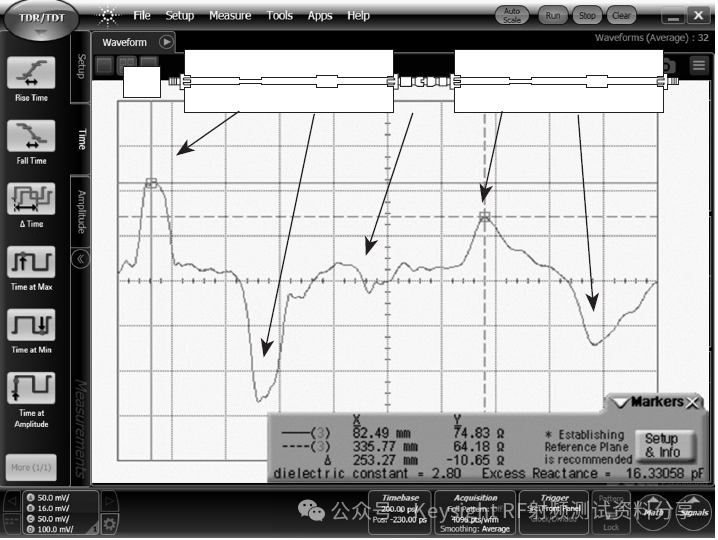The width and height of the screenshot is (718, 540).
Task: Click right arrow beside channel scales
Action: (109, 501)
